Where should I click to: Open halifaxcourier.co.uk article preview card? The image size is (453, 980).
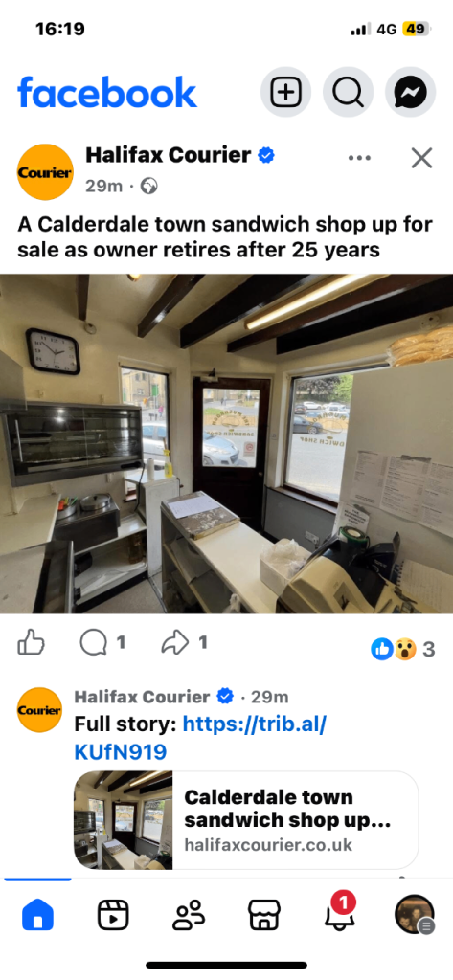pyautogui.click(x=246, y=819)
